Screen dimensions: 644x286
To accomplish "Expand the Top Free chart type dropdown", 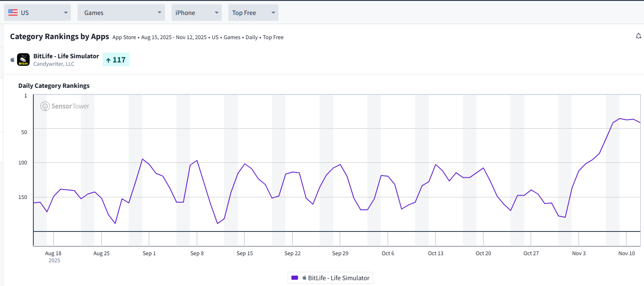I will (253, 12).
